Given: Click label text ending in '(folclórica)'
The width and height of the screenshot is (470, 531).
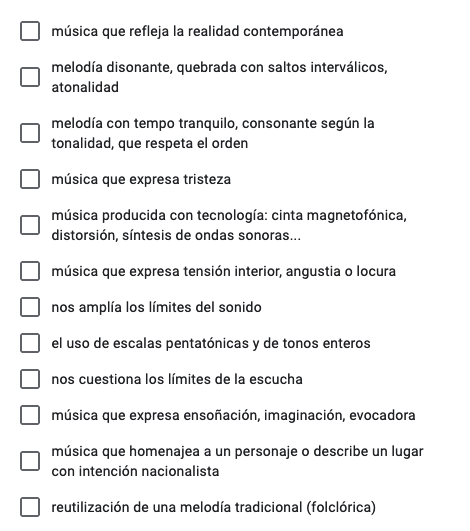Looking at the screenshot, I should (213, 507).
